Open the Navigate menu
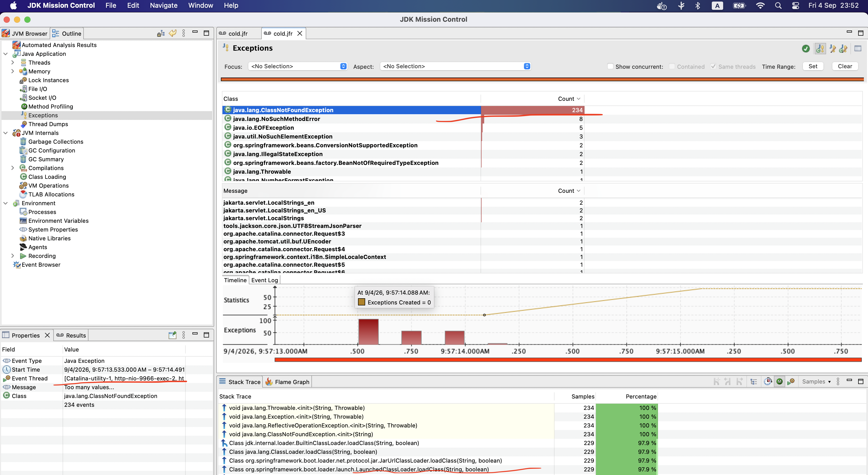Screen dimensions: 868x475 (x=163, y=5)
